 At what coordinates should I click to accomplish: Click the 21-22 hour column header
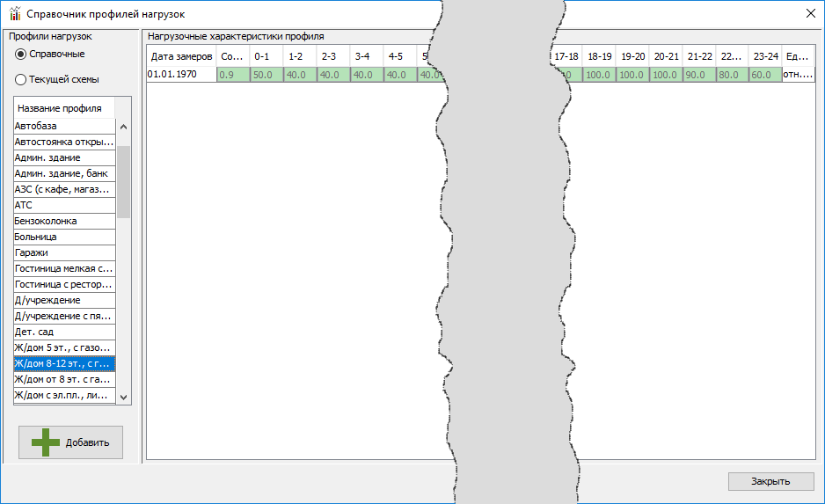(699, 56)
